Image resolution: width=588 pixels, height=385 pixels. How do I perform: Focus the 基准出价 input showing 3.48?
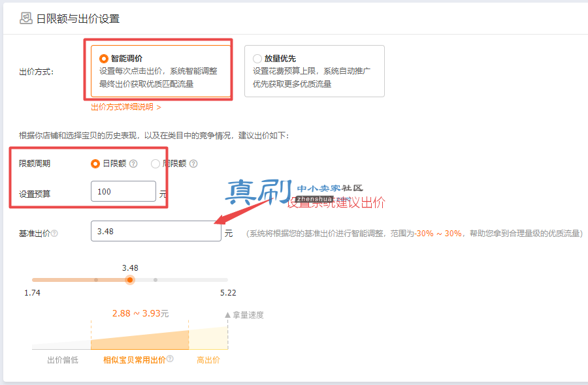tap(156, 231)
